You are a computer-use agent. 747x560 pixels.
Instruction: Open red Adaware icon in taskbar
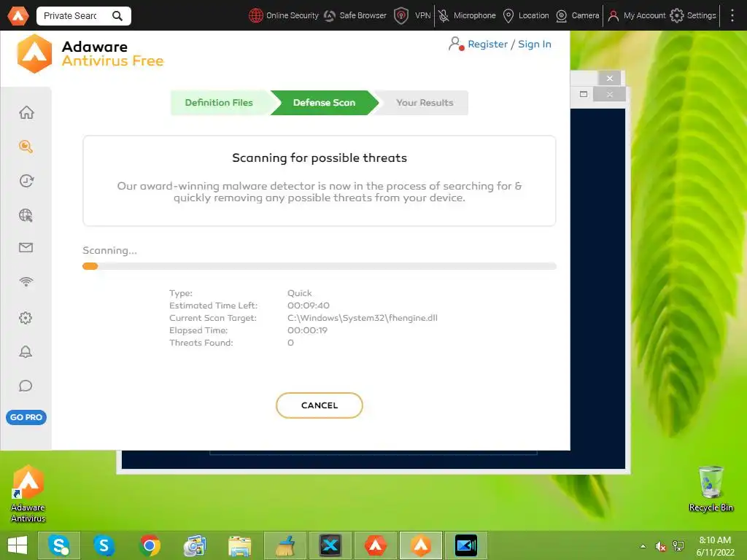click(376, 545)
